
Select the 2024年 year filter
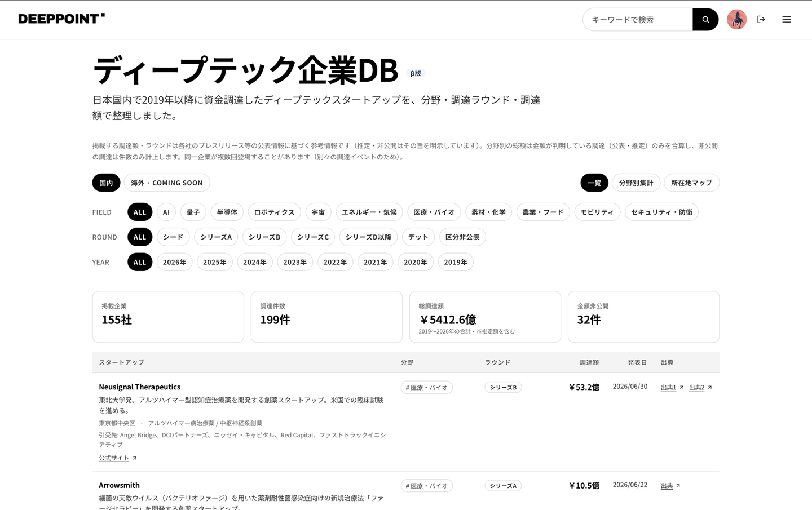254,262
